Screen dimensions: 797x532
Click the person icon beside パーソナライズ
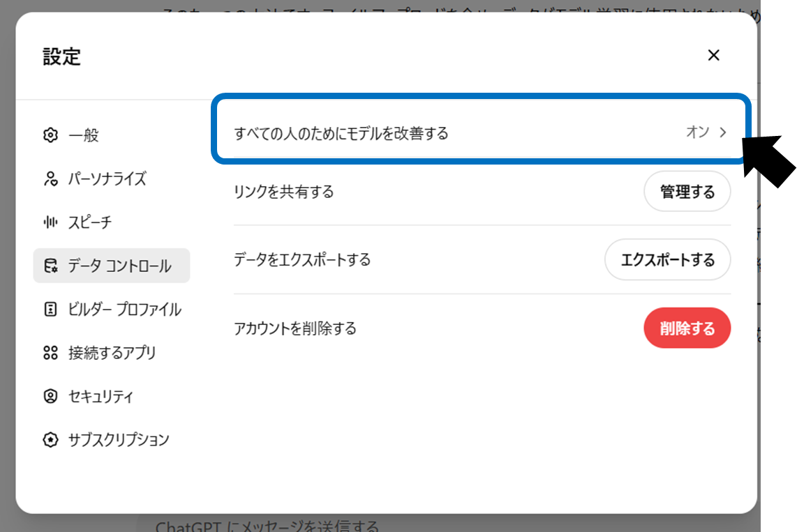pyautogui.click(x=50, y=179)
